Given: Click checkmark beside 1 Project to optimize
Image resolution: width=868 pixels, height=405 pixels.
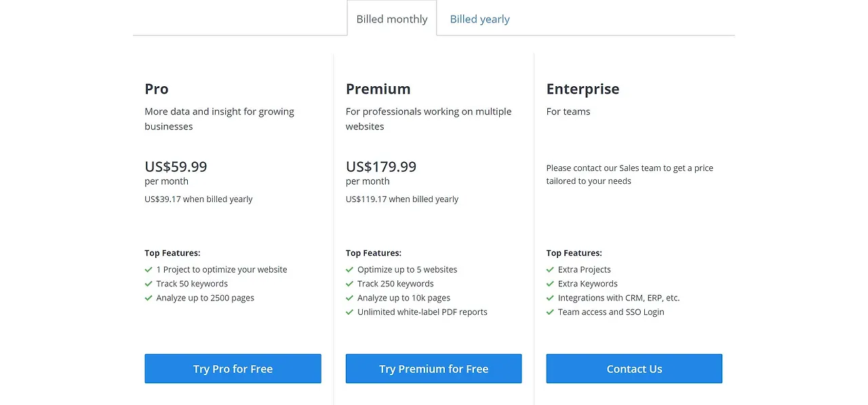Looking at the screenshot, I should [149, 269].
